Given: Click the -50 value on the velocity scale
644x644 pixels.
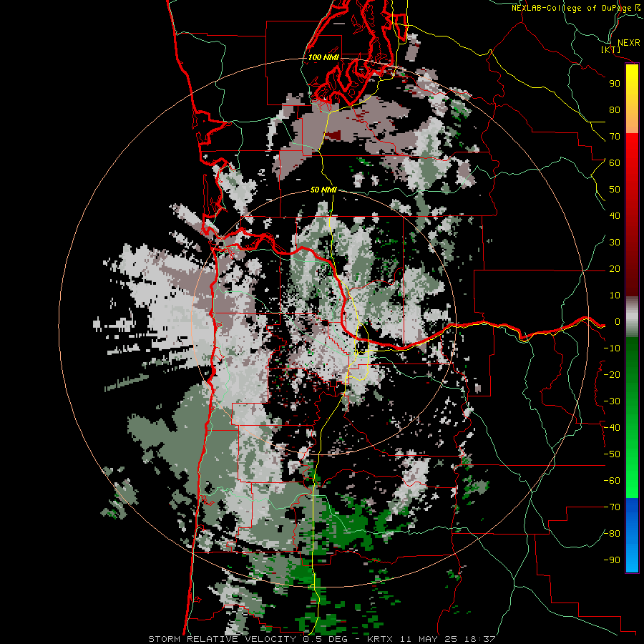Looking at the screenshot, I should pos(612,454).
